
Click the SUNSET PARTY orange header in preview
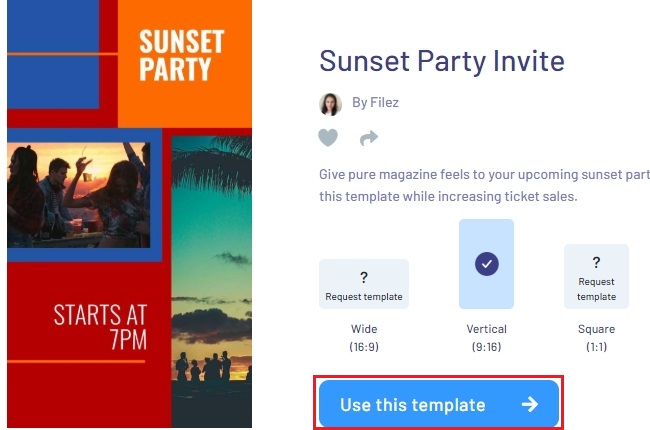click(181, 55)
